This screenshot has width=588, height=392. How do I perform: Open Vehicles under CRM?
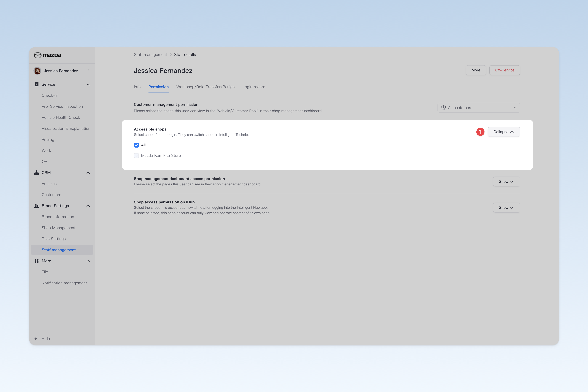pos(49,184)
